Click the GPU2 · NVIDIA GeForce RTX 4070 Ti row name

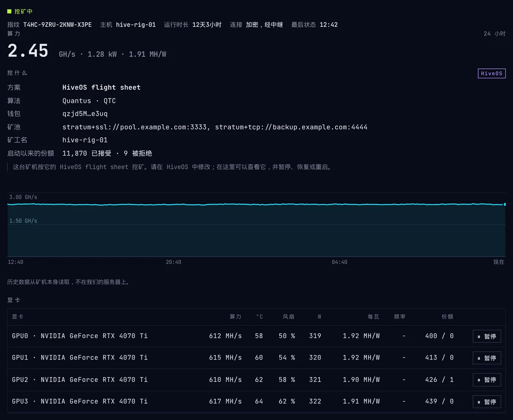coord(80,380)
